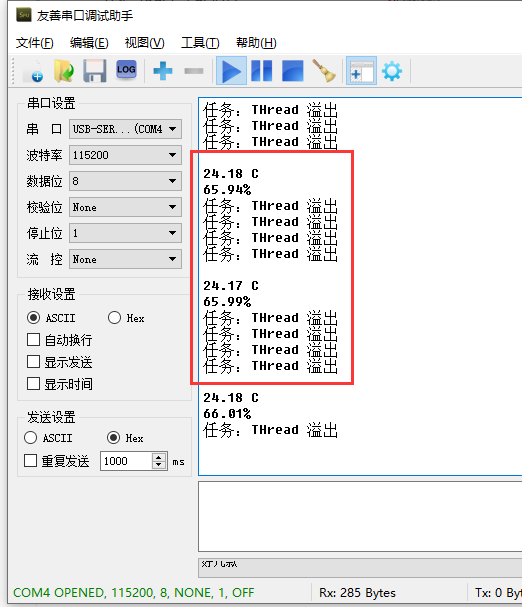Expand the 校验位 None dropdown

[125, 207]
